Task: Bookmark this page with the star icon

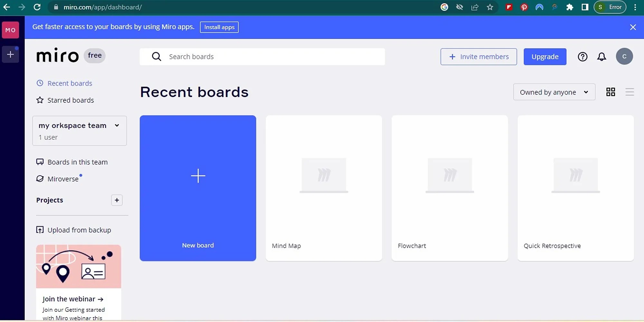Action: click(x=490, y=7)
